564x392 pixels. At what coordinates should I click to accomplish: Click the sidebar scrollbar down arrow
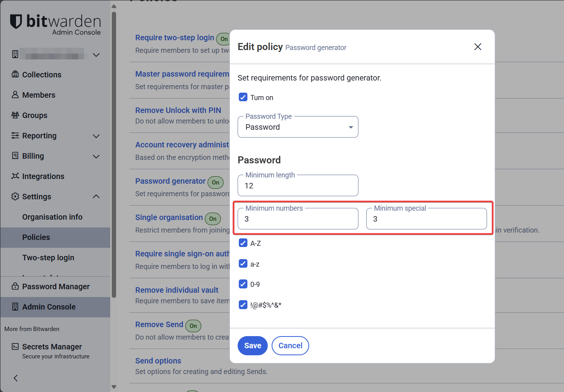pyautogui.click(x=114, y=387)
